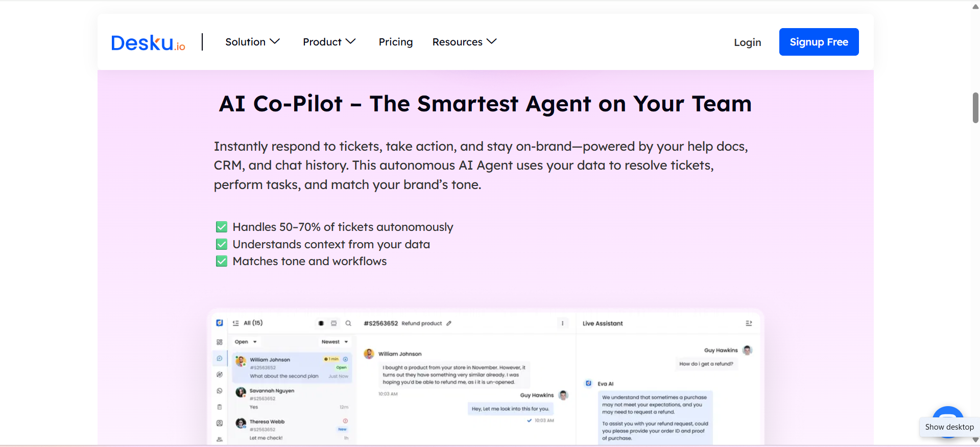Image resolution: width=980 pixels, height=447 pixels.
Task: Select Theresa Webb's ticket name
Action: 267,422
